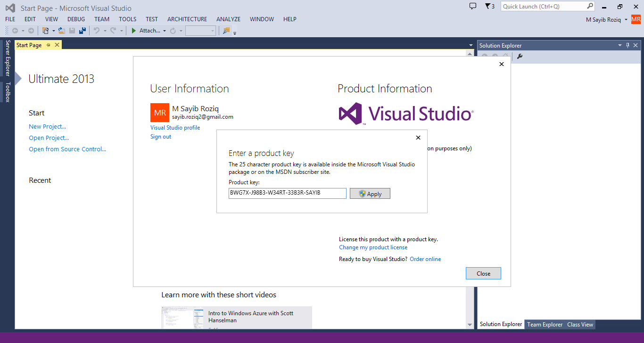Open the toolbar overflow options arrow
Image resolution: width=644 pixels, height=343 pixels.
235,33
